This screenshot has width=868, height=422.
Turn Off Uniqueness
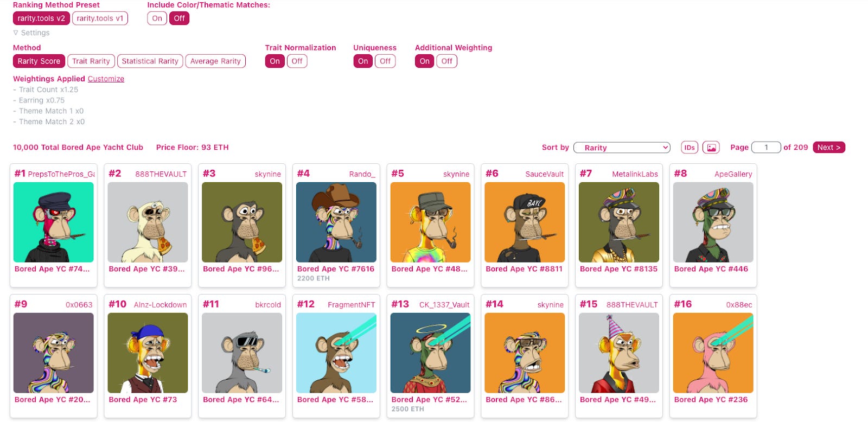click(x=385, y=61)
